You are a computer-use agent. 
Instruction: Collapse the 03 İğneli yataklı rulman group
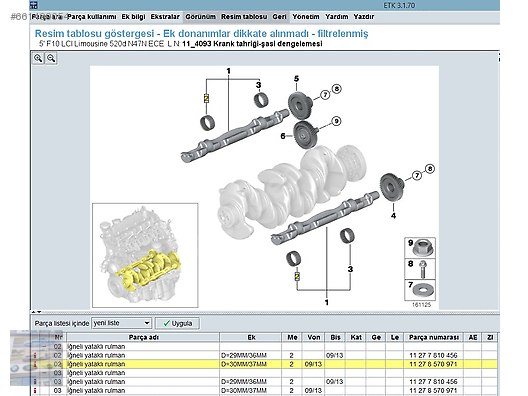(45, 373)
